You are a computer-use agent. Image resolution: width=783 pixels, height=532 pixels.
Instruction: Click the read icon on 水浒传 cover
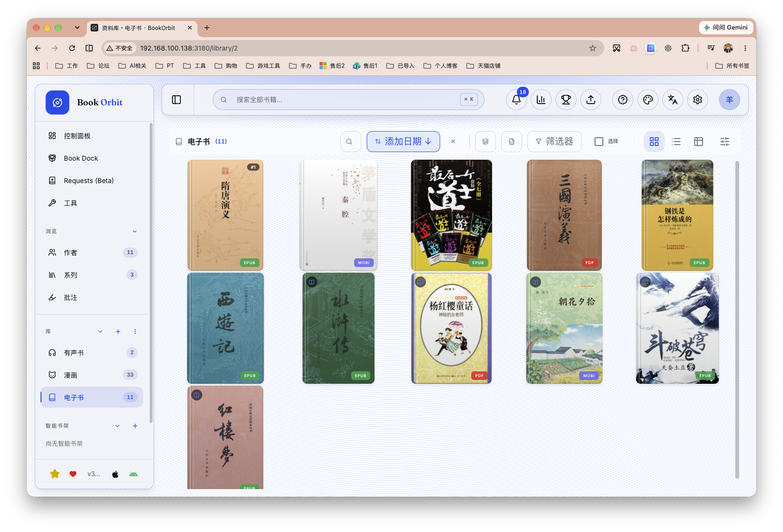coord(312,282)
